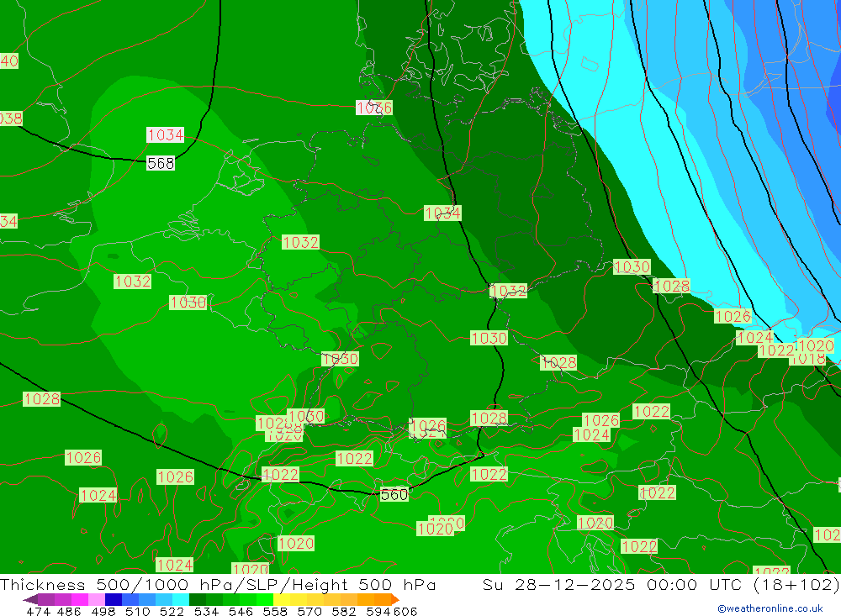
Task: Open the weatheronline.co.uk copyright link
Action: tap(770, 608)
